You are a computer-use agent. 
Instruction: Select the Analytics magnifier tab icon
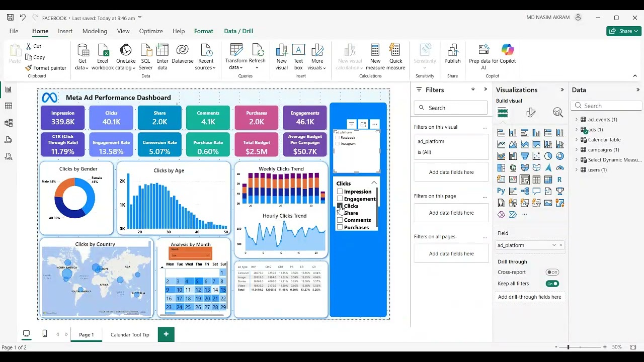click(557, 113)
